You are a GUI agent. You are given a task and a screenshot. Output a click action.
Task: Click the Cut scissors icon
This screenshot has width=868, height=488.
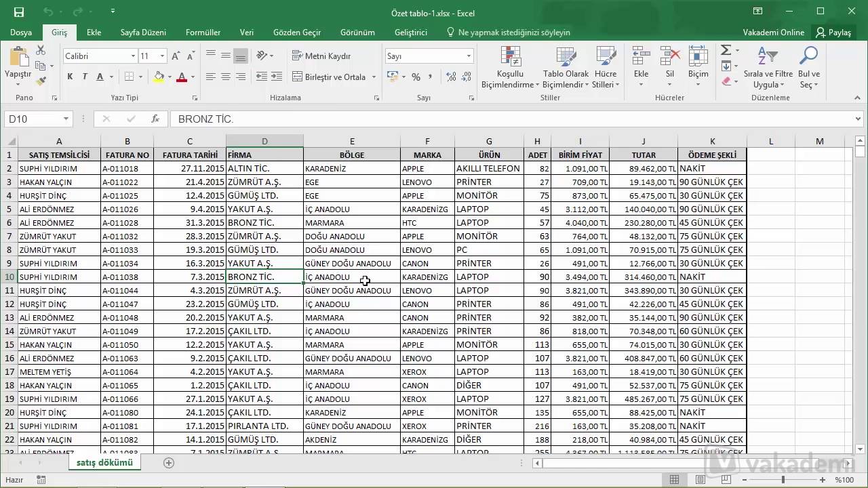[x=41, y=51]
